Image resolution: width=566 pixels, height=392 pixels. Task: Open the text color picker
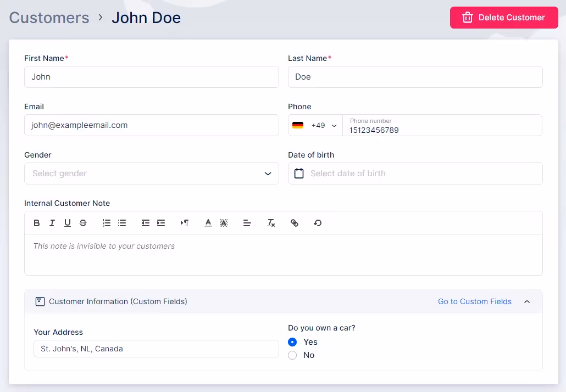pyautogui.click(x=208, y=223)
